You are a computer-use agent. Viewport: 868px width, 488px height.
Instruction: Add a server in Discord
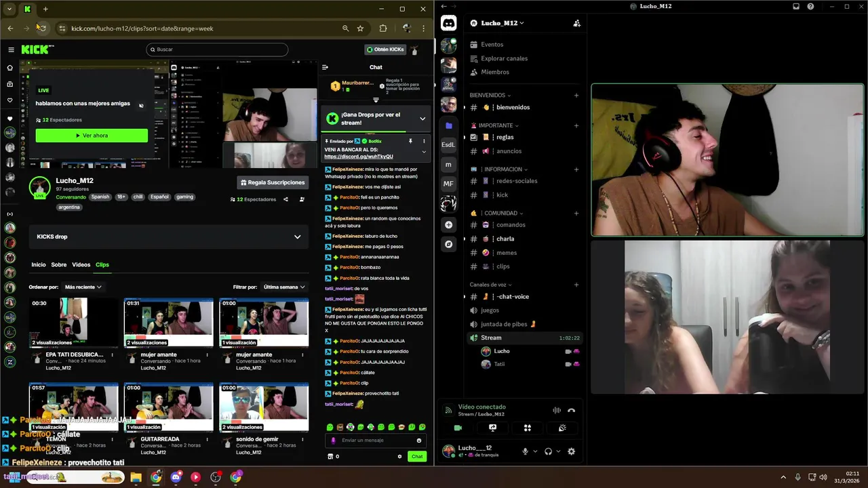coord(448,224)
